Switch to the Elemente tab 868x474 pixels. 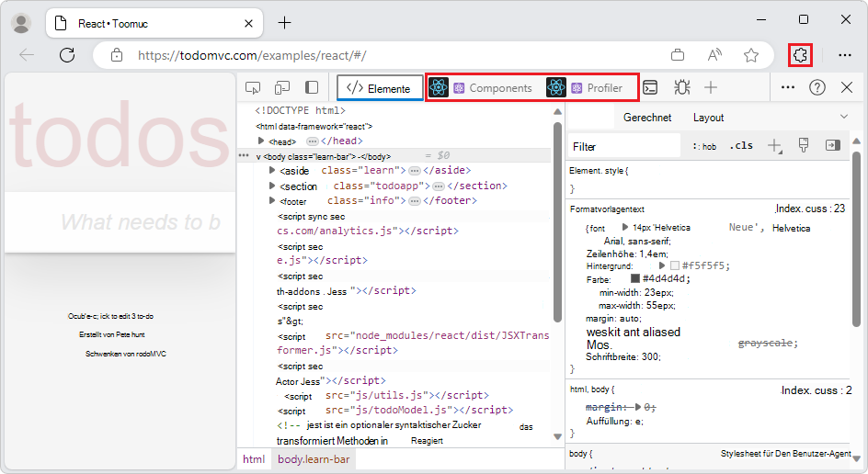(x=379, y=88)
